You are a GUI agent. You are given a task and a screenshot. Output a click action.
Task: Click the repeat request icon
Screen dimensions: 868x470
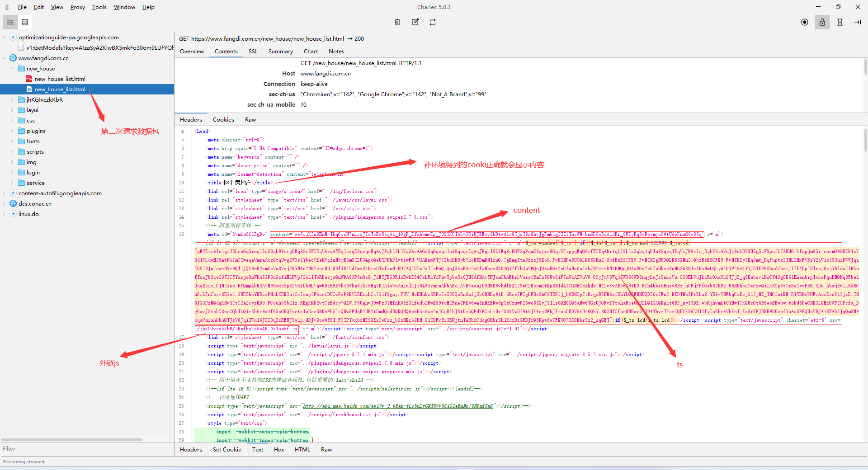433,22
